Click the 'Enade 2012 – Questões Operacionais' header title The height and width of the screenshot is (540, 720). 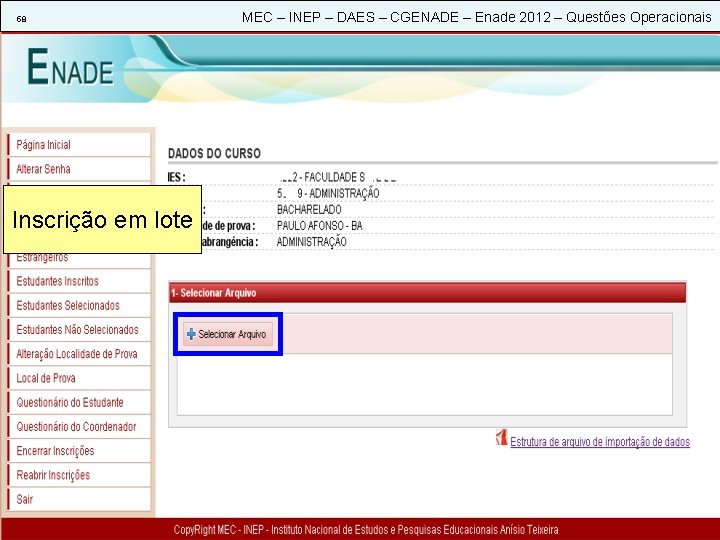[593, 17]
